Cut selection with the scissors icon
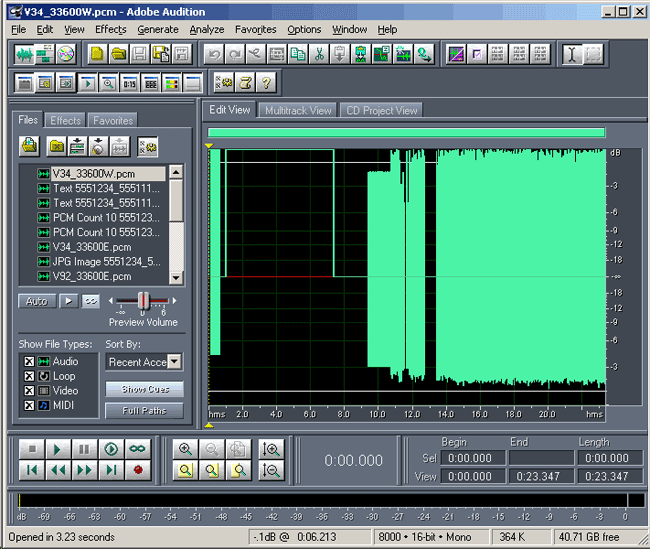The height and width of the screenshot is (549, 650). pyautogui.click(x=319, y=54)
